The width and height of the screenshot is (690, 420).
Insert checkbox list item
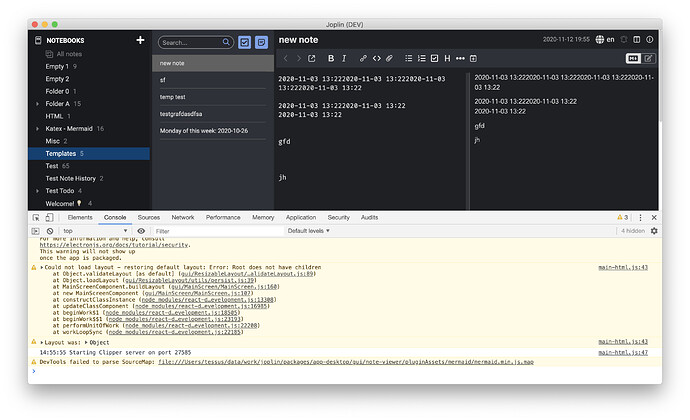(434, 58)
